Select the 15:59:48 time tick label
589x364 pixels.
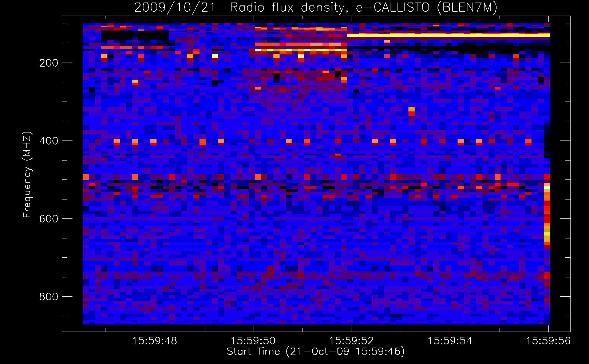tap(155, 341)
